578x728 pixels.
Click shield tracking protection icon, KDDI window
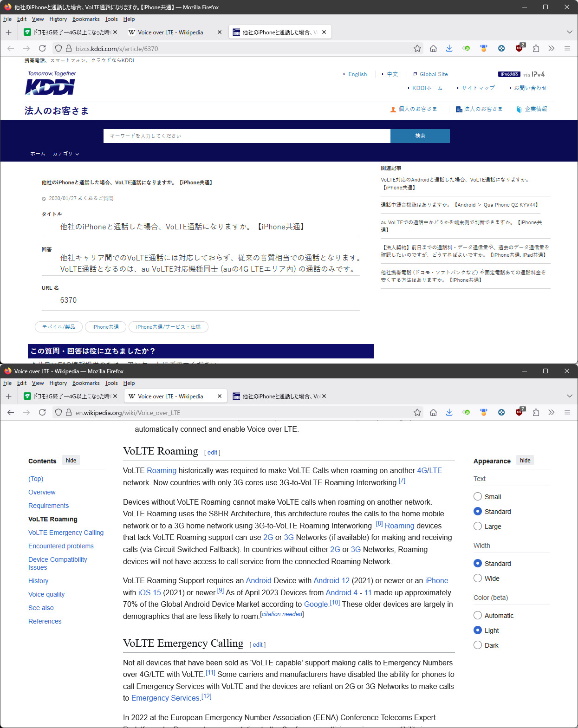coord(58,48)
